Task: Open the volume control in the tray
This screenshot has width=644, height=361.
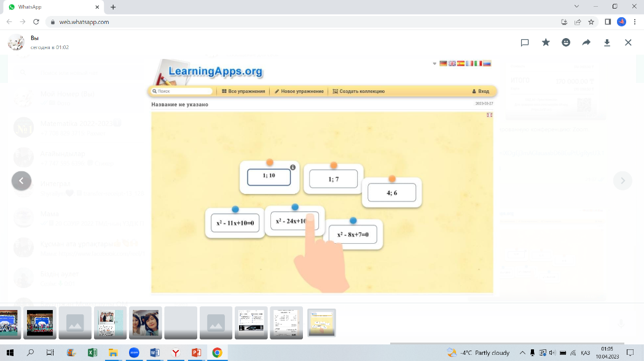Action: coord(552,353)
